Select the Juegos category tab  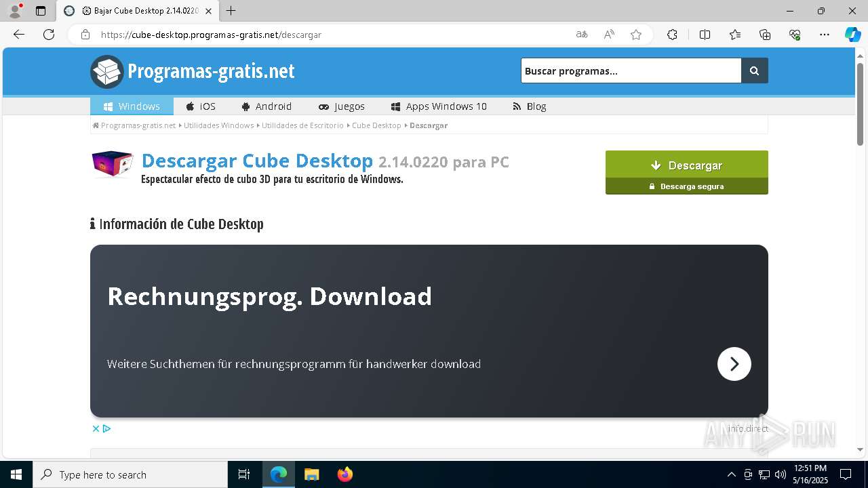(342, 106)
